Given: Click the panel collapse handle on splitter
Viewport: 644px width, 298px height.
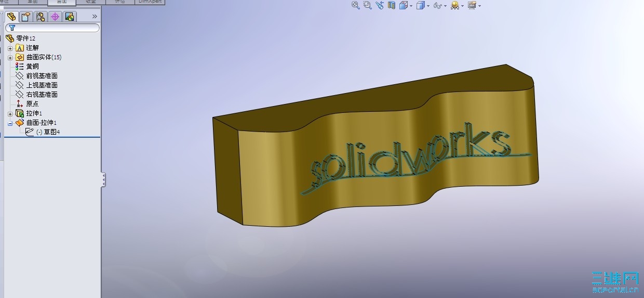Looking at the screenshot, I should 104,180.
